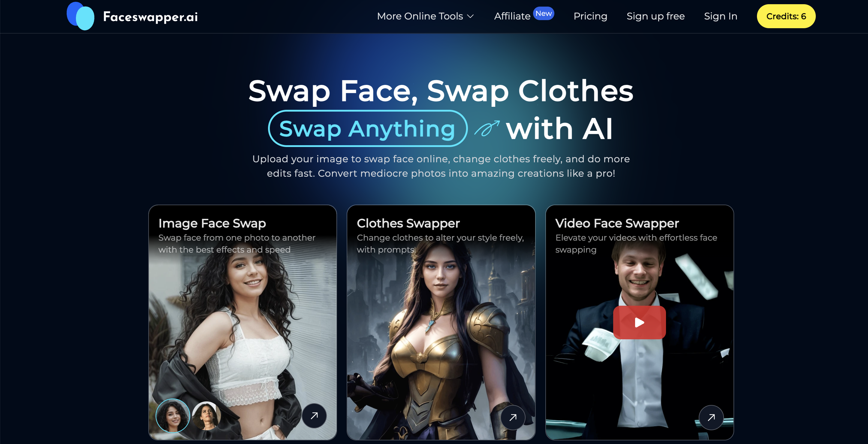Open the Pricing menu item
868x444 pixels.
[x=590, y=16]
